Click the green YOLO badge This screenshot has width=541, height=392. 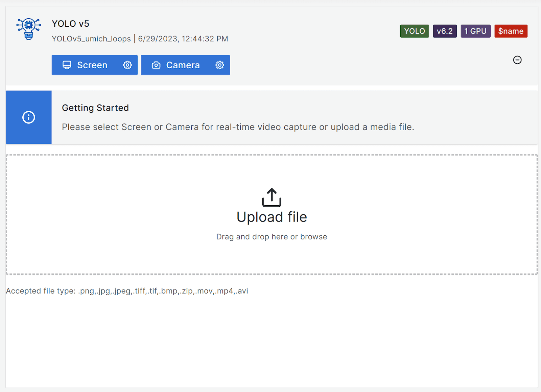(414, 31)
